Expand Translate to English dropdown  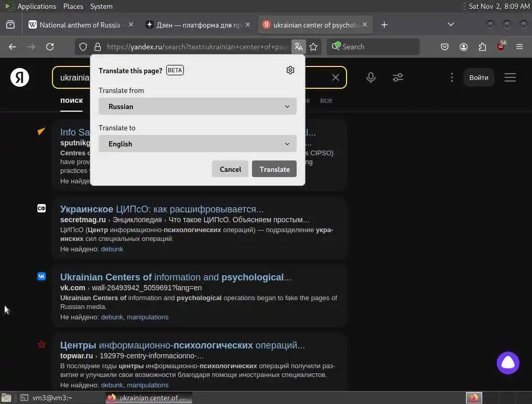tap(197, 144)
